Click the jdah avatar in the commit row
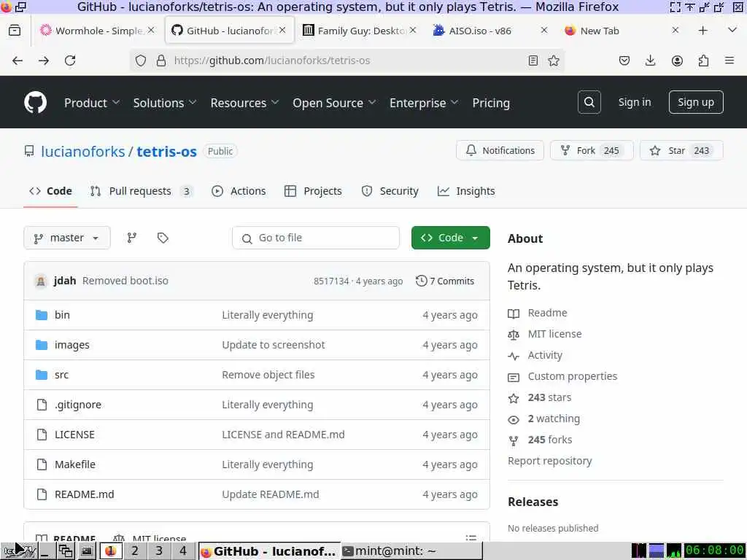747x560 pixels. pos(41,281)
